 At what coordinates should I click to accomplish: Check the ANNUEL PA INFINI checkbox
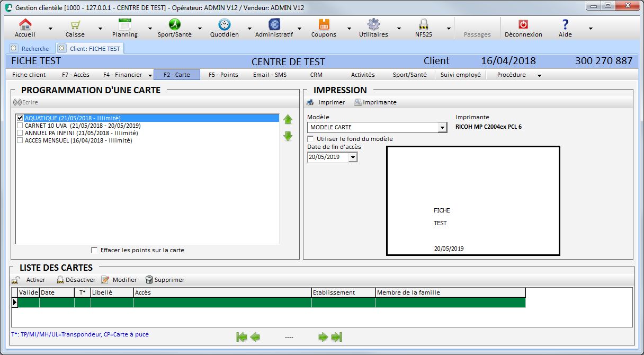click(20, 133)
